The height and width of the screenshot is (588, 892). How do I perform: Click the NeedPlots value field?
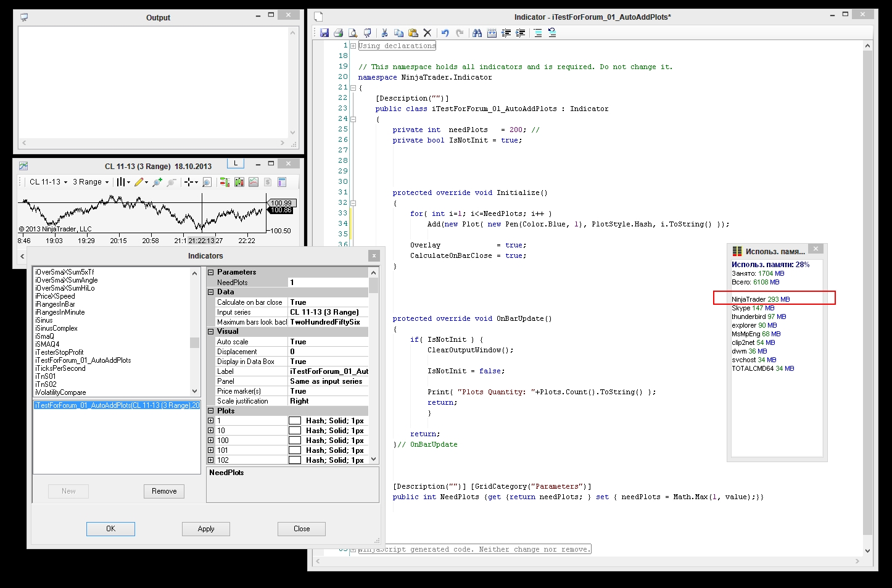click(327, 283)
